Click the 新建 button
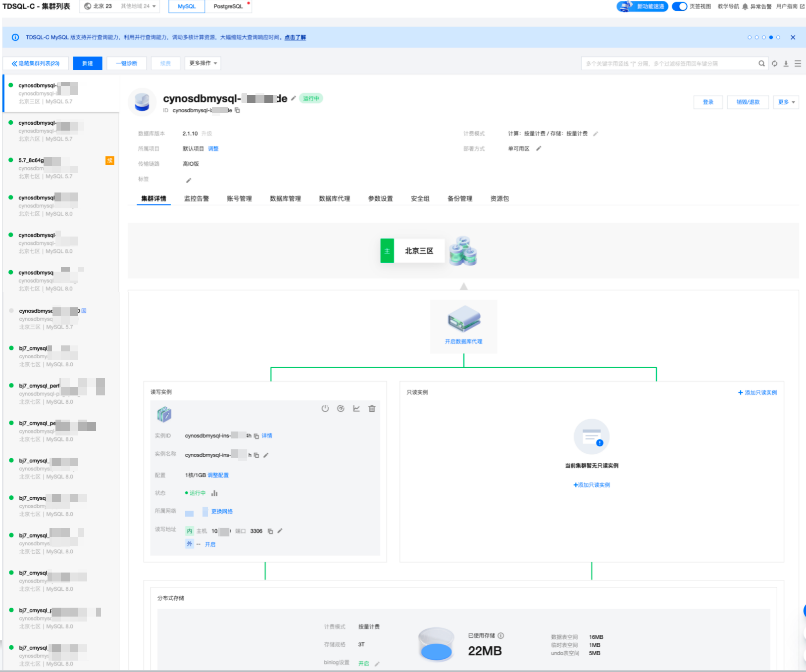Viewport: 806px width, 672px height. pyautogui.click(x=88, y=63)
